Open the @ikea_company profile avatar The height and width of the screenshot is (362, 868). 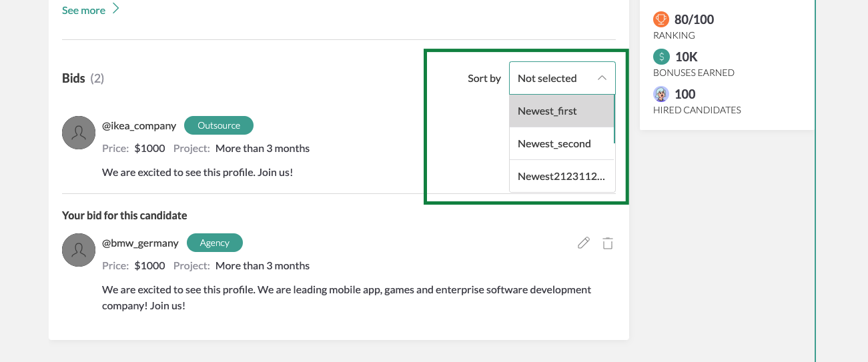pos(79,133)
